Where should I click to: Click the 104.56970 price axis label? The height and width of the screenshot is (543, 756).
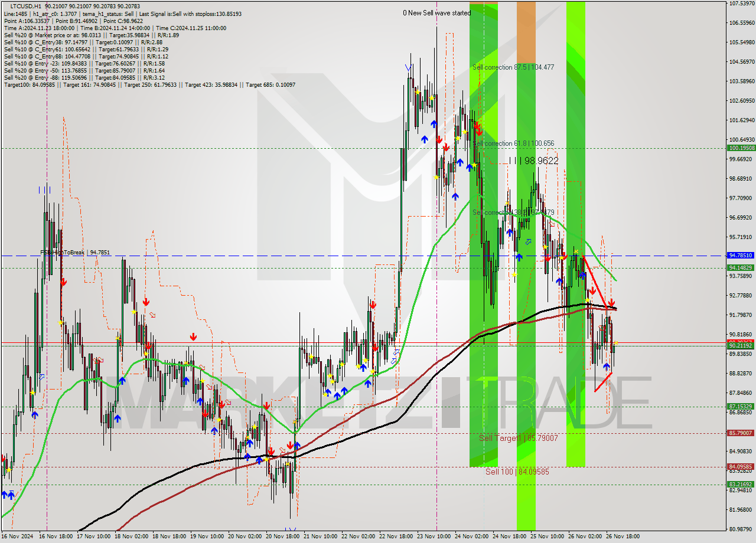coord(742,62)
